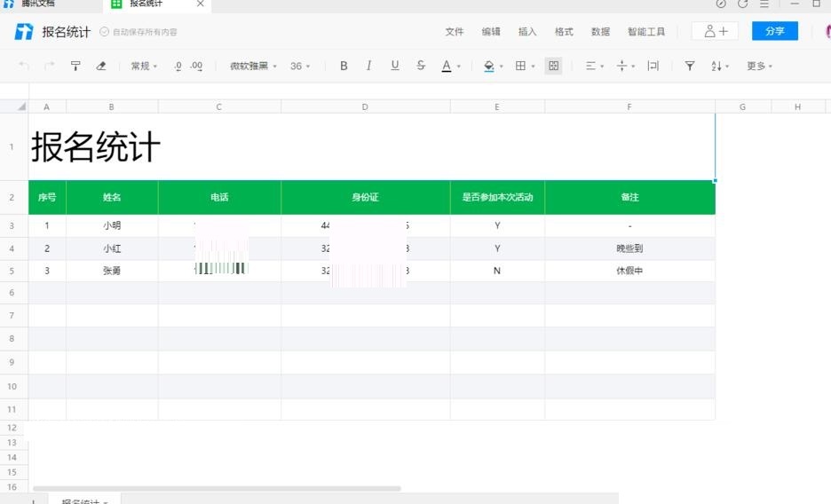Click the 序号 header cell
This screenshot has height=504, width=831.
coord(47,198)
